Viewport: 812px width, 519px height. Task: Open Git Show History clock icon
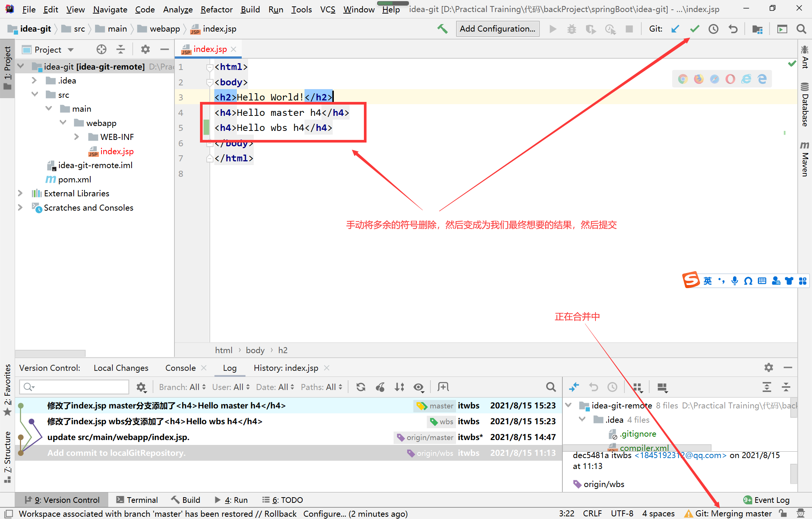(713, 29)
